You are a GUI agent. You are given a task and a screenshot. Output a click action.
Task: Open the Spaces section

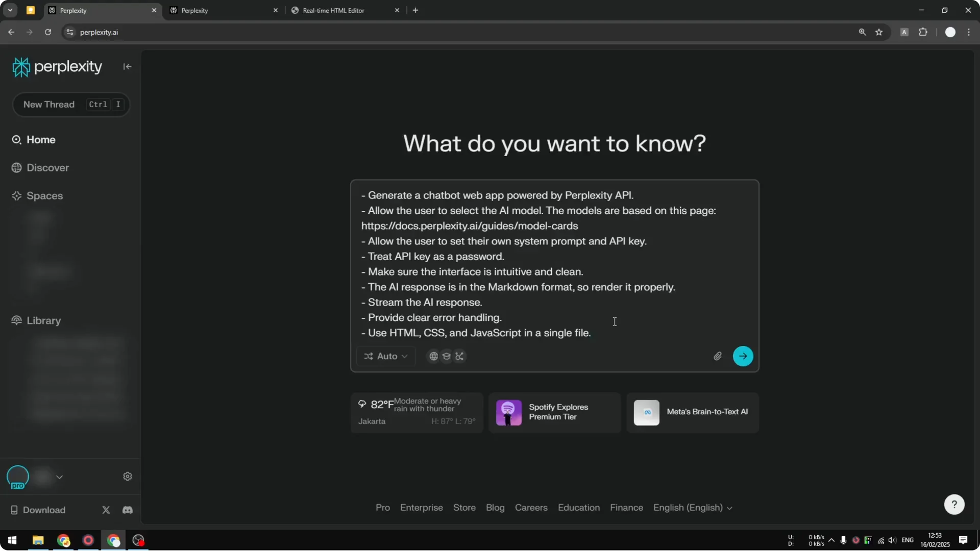[44, 195]
